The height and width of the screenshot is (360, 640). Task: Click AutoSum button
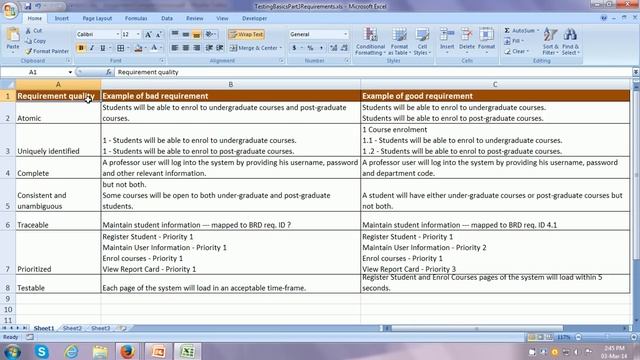(521, 31)
